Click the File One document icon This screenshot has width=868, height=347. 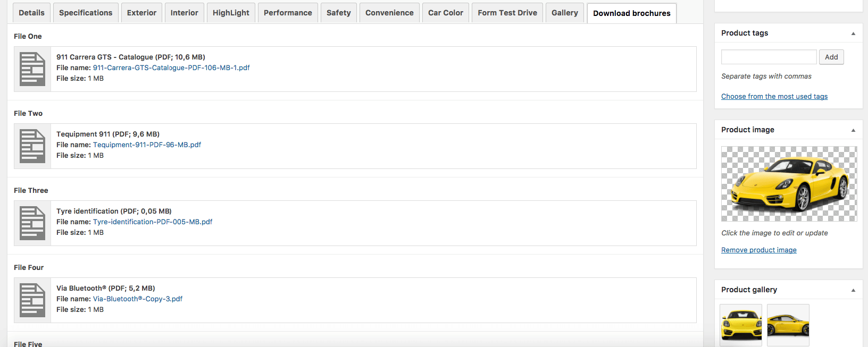(32, 69)
